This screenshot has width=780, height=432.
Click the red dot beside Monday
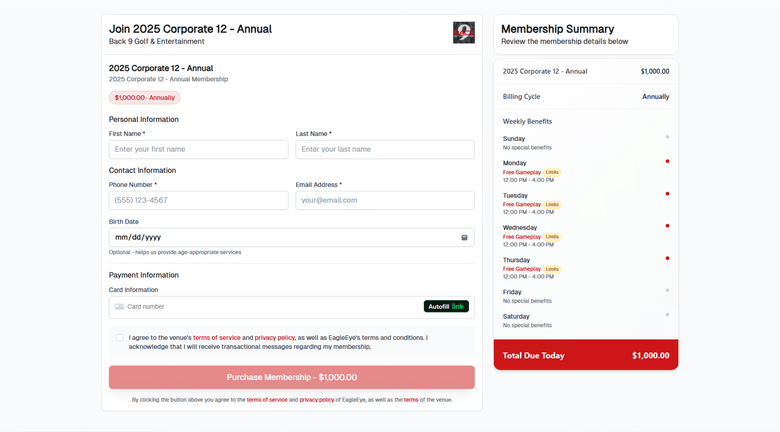(667, 161)
